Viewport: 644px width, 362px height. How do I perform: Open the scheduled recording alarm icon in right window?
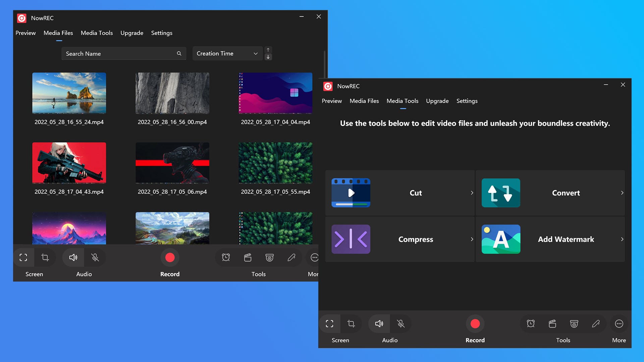tap(531, 323)
